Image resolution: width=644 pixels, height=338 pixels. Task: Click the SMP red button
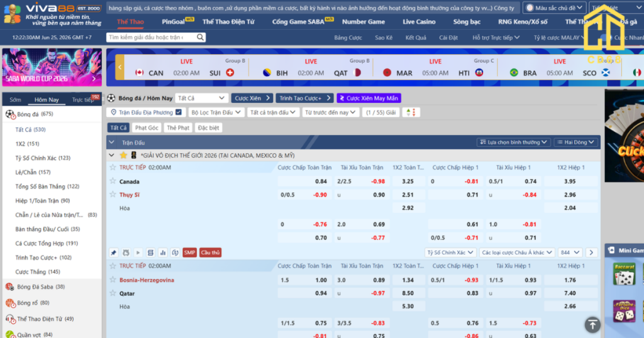click(189, 253)
